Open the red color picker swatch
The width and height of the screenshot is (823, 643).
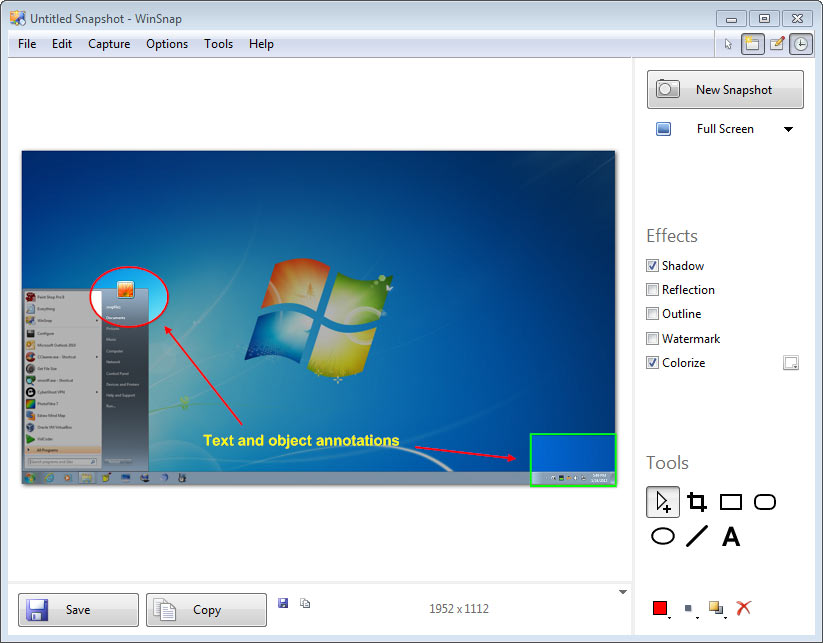click(x=660, y=608)
